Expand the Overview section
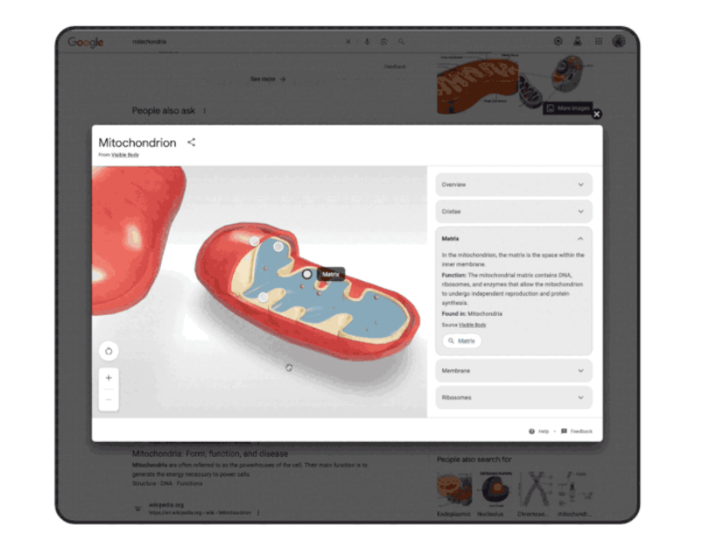 (x=514, y=185)
